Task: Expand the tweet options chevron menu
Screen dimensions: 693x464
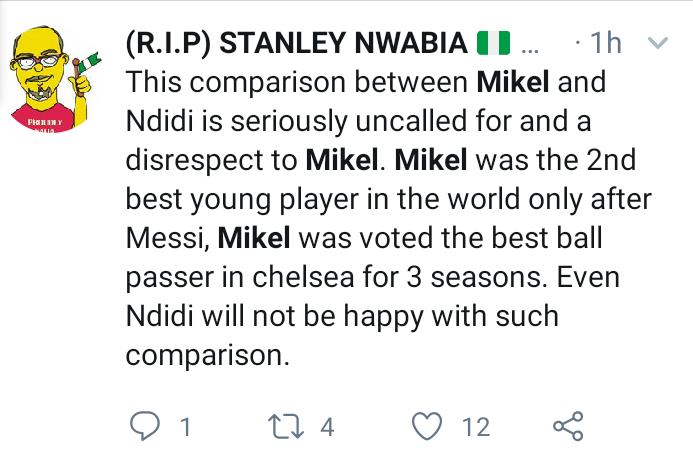Action: (x=658, y=43)
